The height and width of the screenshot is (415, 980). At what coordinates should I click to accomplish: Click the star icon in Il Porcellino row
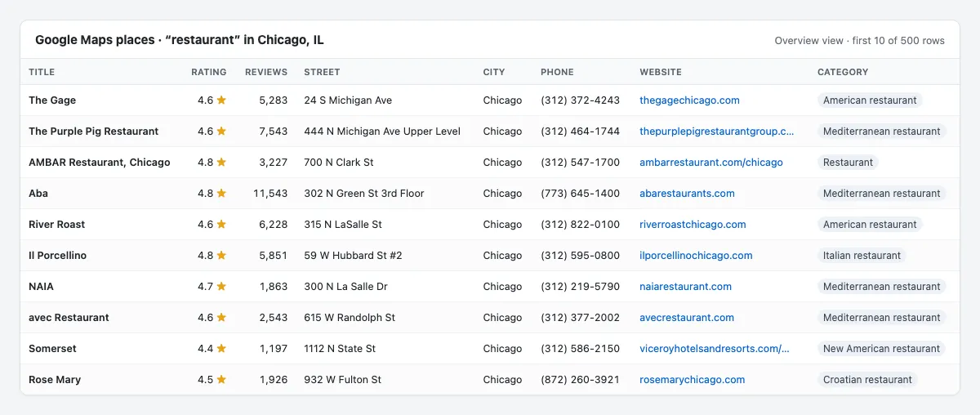pos(221,255)
